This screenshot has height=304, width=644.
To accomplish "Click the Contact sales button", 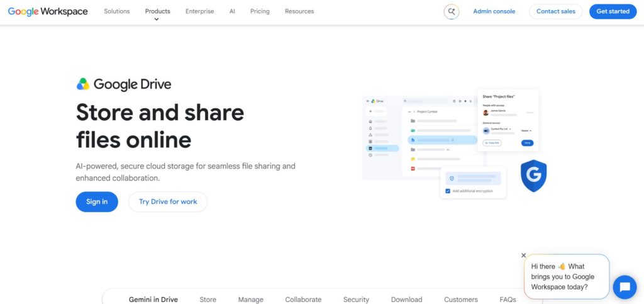I will [x=556, y=11].
